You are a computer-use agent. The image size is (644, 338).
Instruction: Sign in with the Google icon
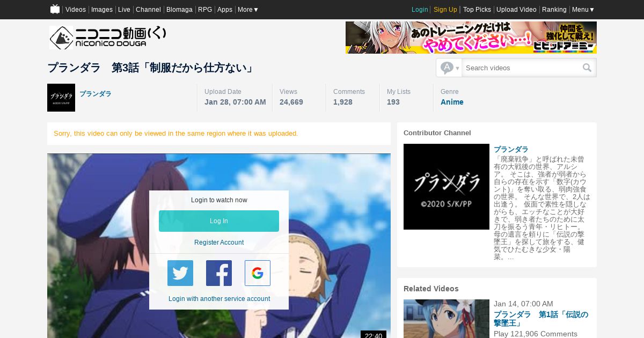258,273
